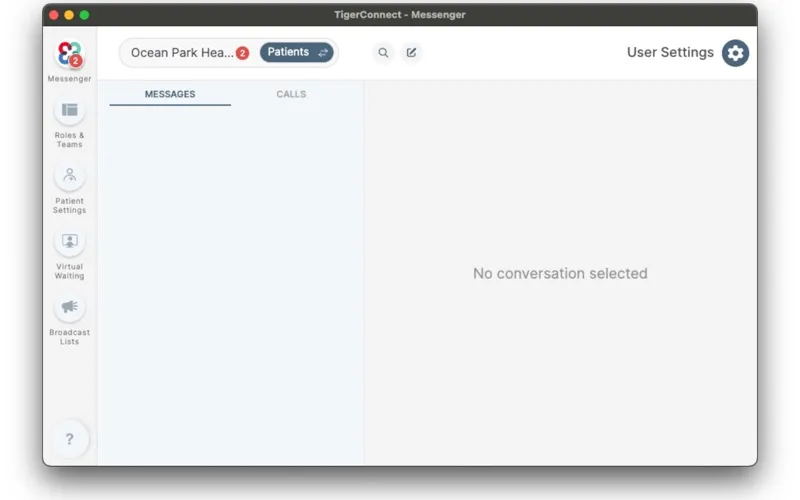
Task: Minimize the window with the yellow button
Action: pos(69,15)
